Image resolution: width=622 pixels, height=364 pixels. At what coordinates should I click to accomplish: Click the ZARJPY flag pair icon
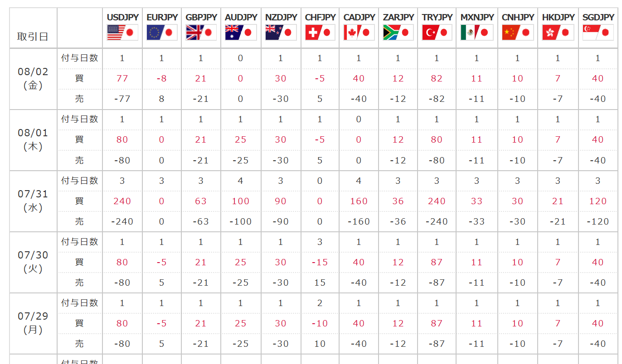(x=398, y=33)
